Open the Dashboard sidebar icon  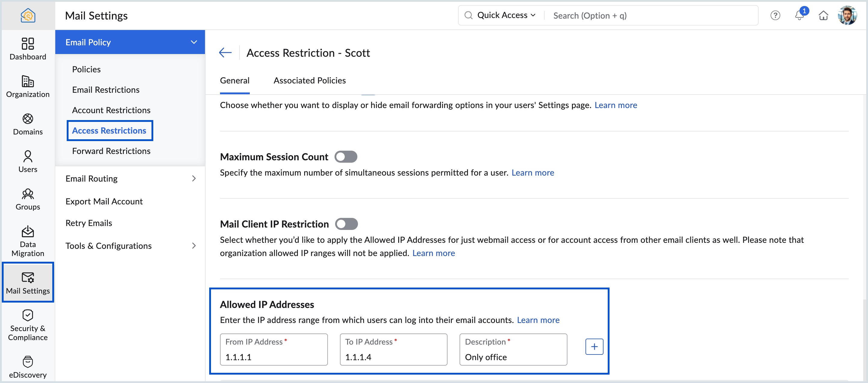(28, 49)
